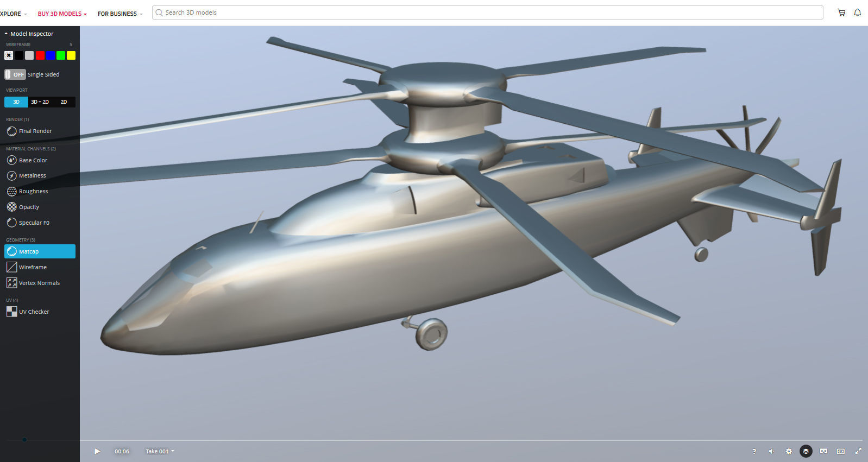The width and height of the screenshot is (868, 462).
Task: Set wireframe color to red
Action: click(40, 55)
